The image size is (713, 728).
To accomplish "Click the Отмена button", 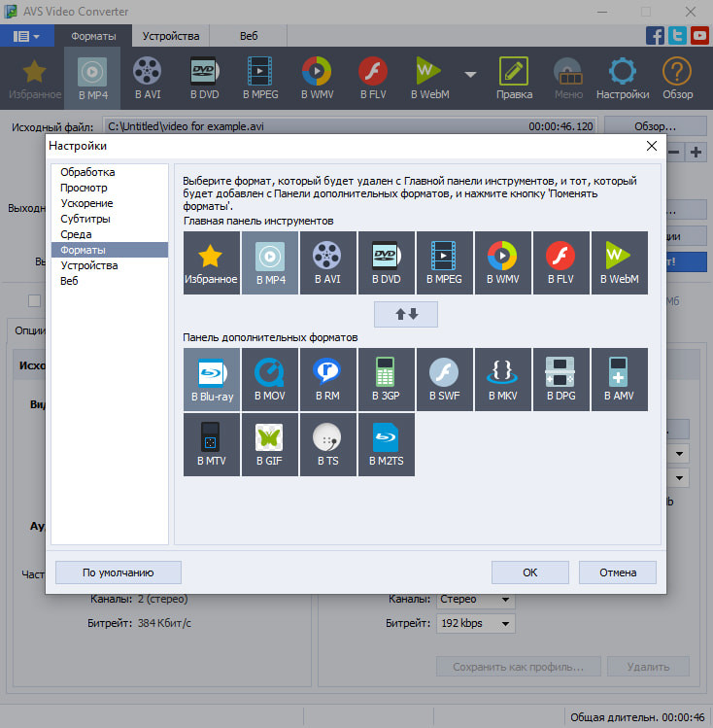I will (618, 572).
